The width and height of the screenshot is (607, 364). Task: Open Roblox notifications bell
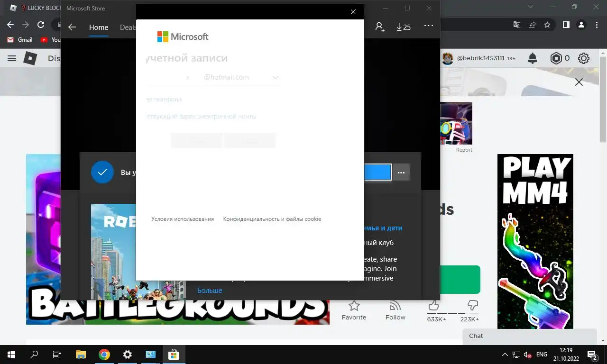tap(533, 58)
